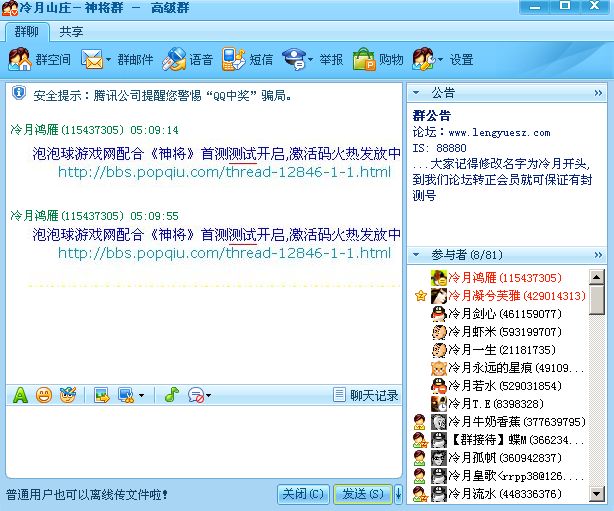The height and width of the screenshot is (511, 614).
Task: Click the 购物 shopping bag icon
Action: coord(364,59)
